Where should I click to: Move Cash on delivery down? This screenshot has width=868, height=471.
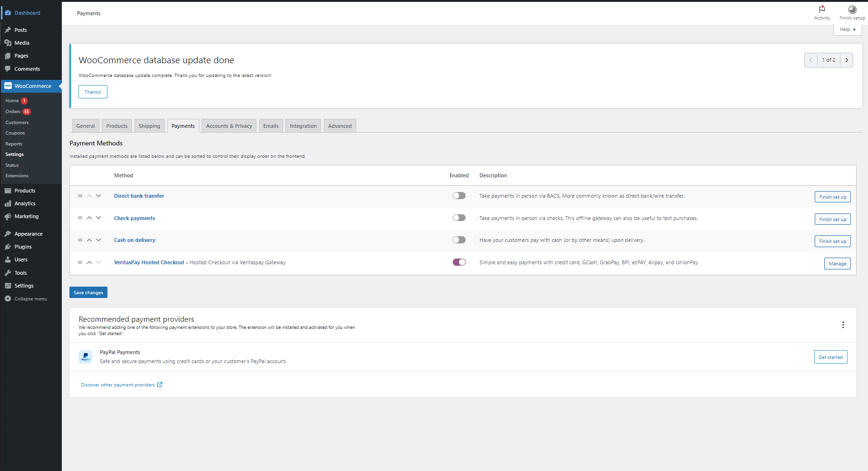click(98, 240)
